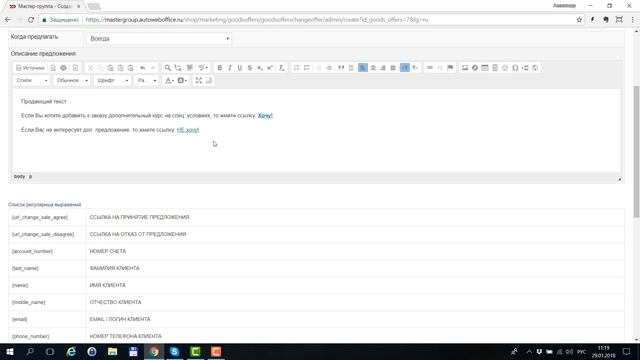
Task: Open Internet Explorer from taskbar
Action: coord(71,351)
